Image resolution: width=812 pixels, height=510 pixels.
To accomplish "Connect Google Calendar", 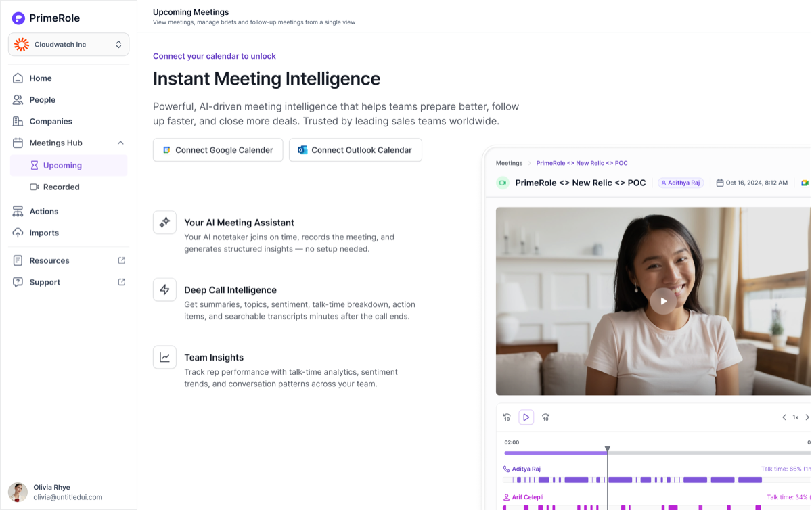I will tap(218, 150).
